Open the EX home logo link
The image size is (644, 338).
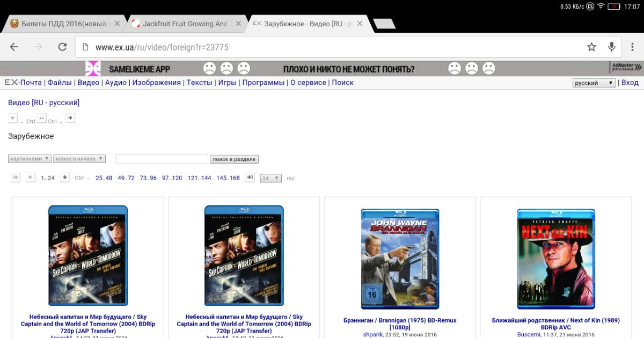click(x=11, y=83)
